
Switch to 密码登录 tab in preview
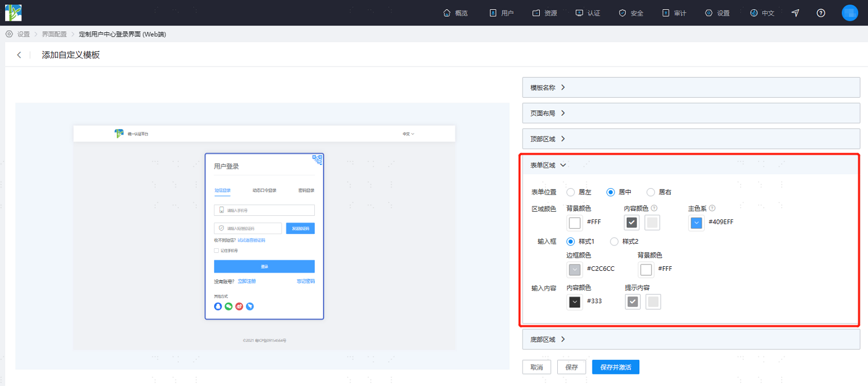tap(307, 190)
